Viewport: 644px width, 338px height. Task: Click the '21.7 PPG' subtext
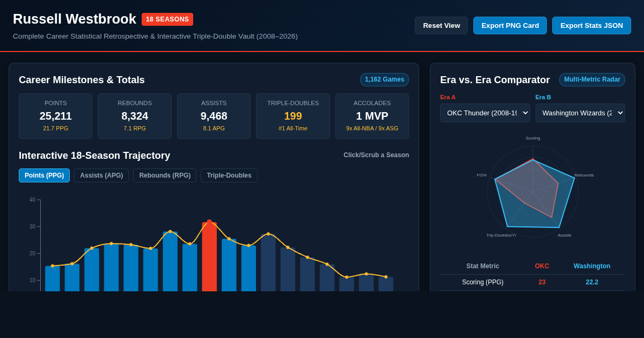click(55, 128)
